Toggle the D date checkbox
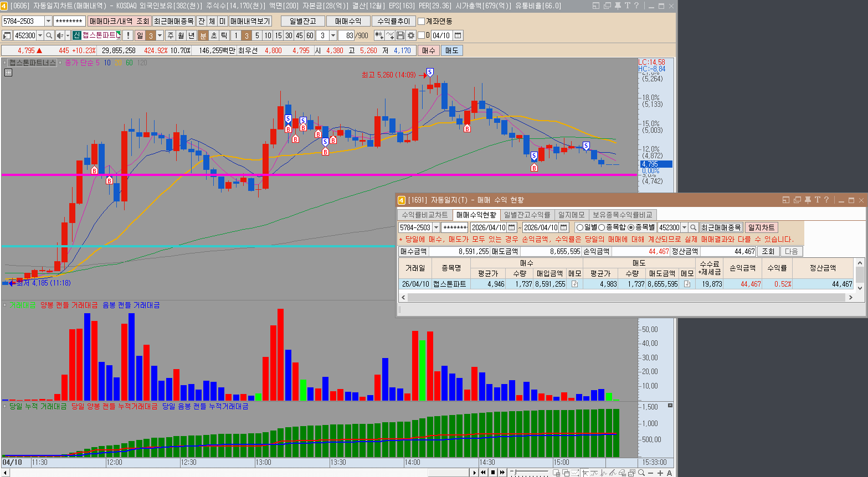This screenshot has width=868, height=477. 421,35
